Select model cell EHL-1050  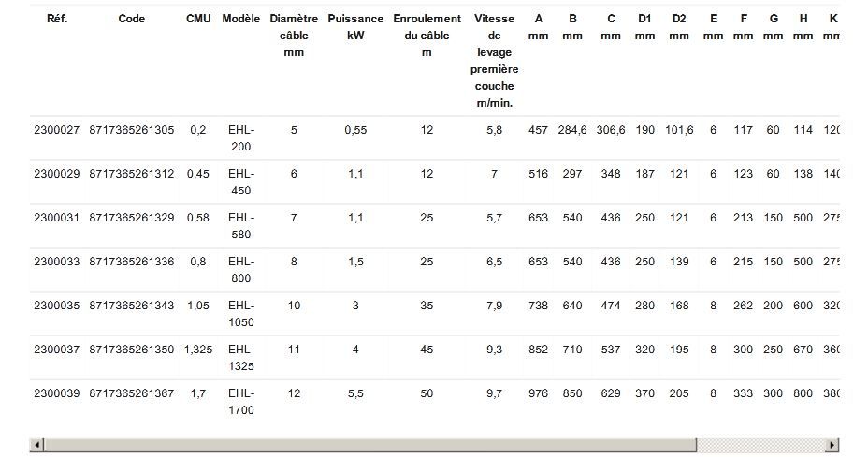point(241,314)
